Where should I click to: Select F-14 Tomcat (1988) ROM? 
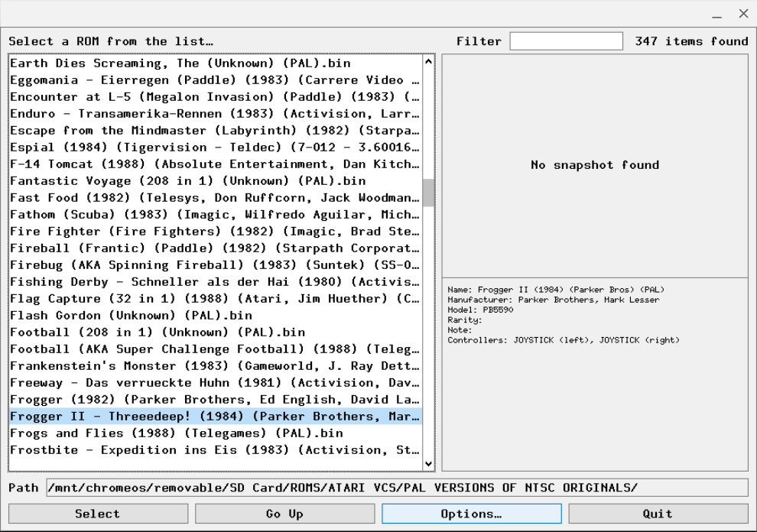point(216,164)
